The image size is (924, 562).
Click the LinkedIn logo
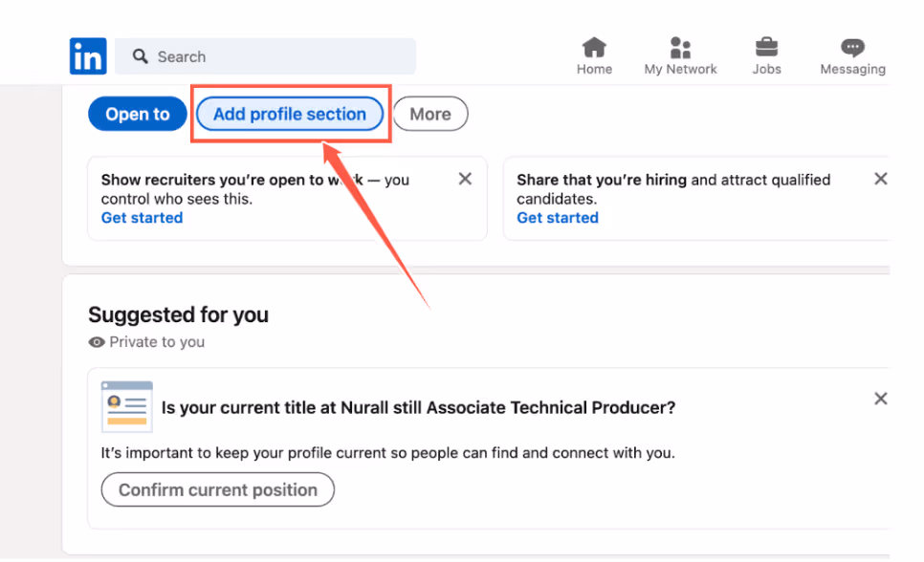(x=87, y=55)
